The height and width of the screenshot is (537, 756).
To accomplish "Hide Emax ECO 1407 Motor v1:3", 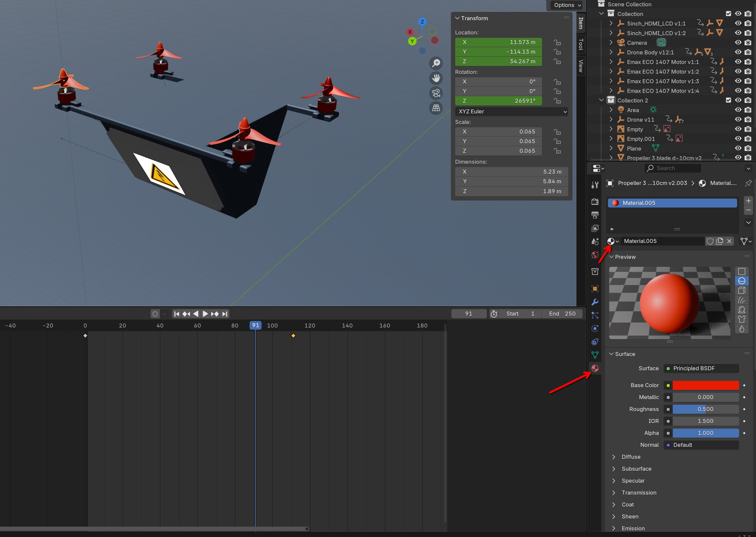I will tap(738, 81).
